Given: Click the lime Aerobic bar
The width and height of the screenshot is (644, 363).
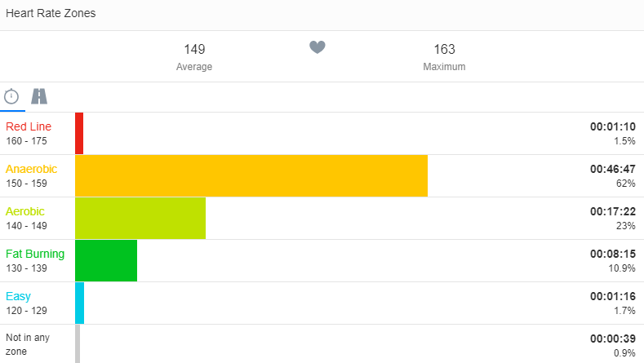Looking at the screenshot, I should 140,219.
